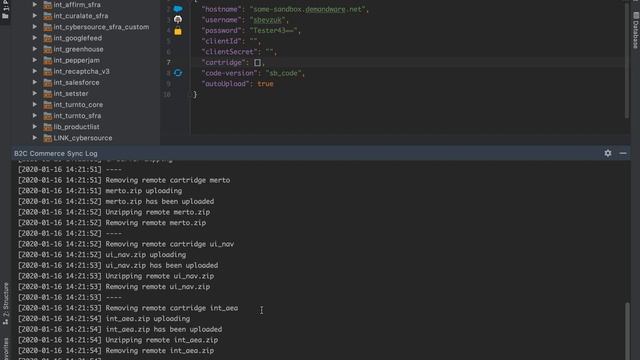Select the int_turnto_sfra tree item
The image size is (640, 360).
tap(77, 116)
